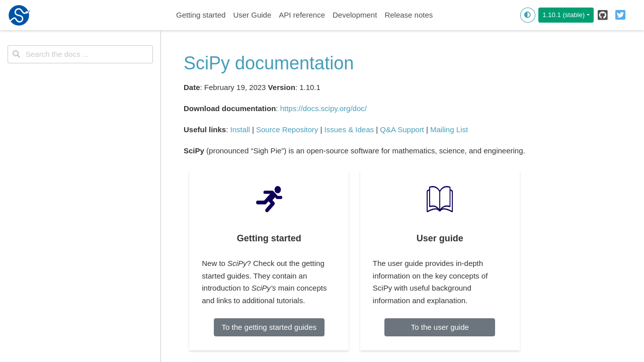Visit the Issues & Ideas link
The width and height of the screenshot is (644, 362).
pyautogui.click(x=349, y=130)
